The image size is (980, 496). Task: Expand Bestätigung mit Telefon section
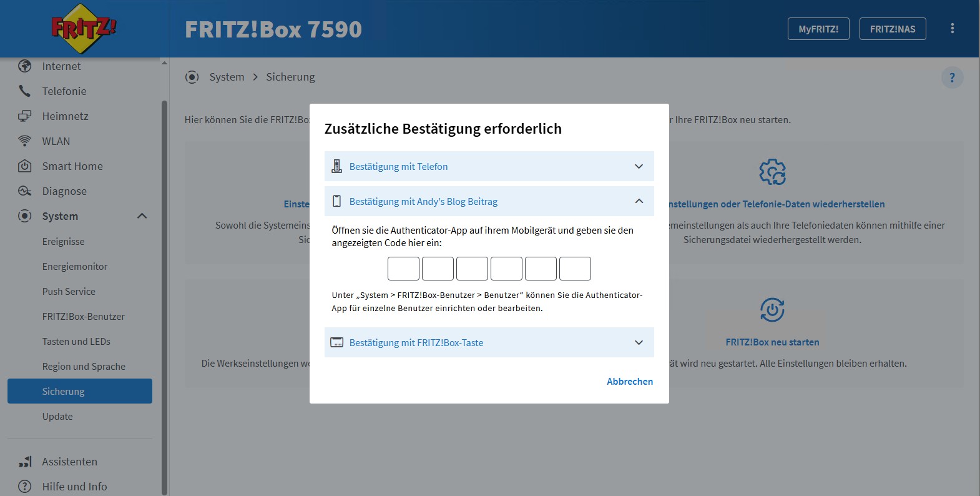(489, 166)
